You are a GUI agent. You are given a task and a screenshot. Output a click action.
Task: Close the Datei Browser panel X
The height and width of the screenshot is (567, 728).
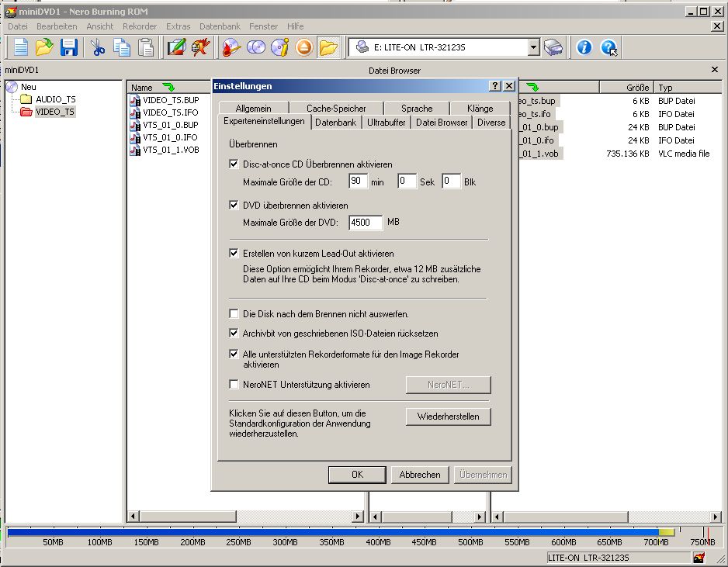(x=715, y=70)
